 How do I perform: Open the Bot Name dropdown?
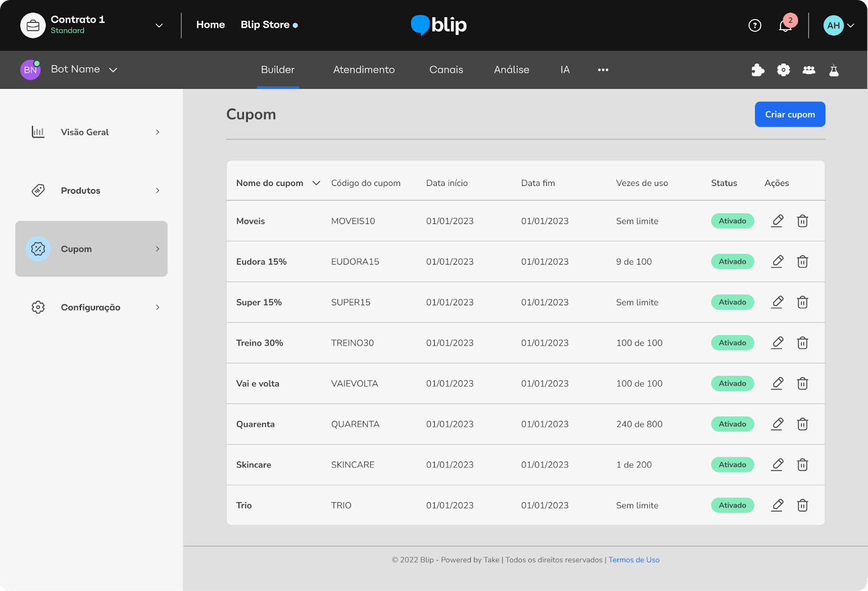(x=113, y=70)
